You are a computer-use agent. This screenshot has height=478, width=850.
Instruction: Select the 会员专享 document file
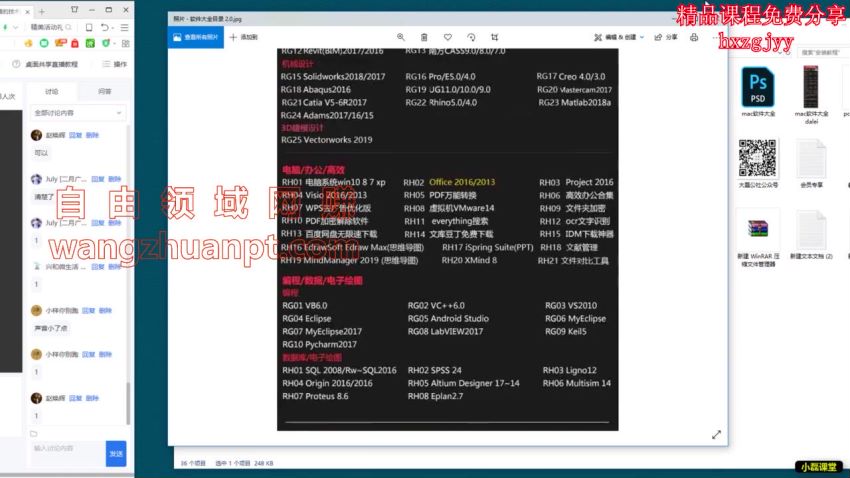pyautogui.click(x=812, y=163)
